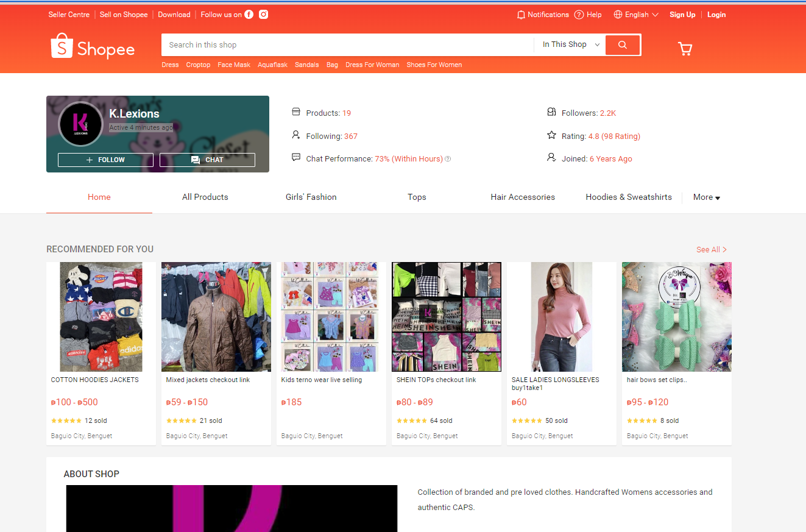This screenshot has height=532, width=806.
Task: Click the hair bows set clips title
Action: pos(657,380)
